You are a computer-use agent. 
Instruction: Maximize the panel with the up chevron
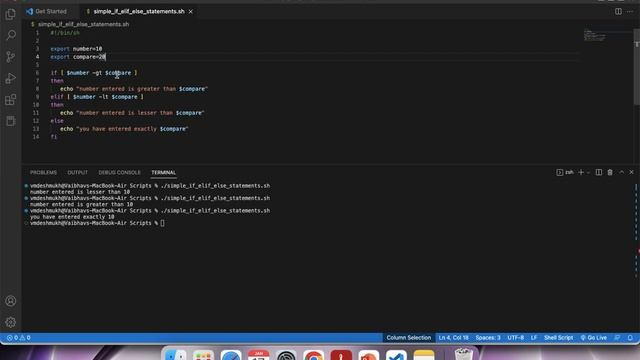coord(621,172)
